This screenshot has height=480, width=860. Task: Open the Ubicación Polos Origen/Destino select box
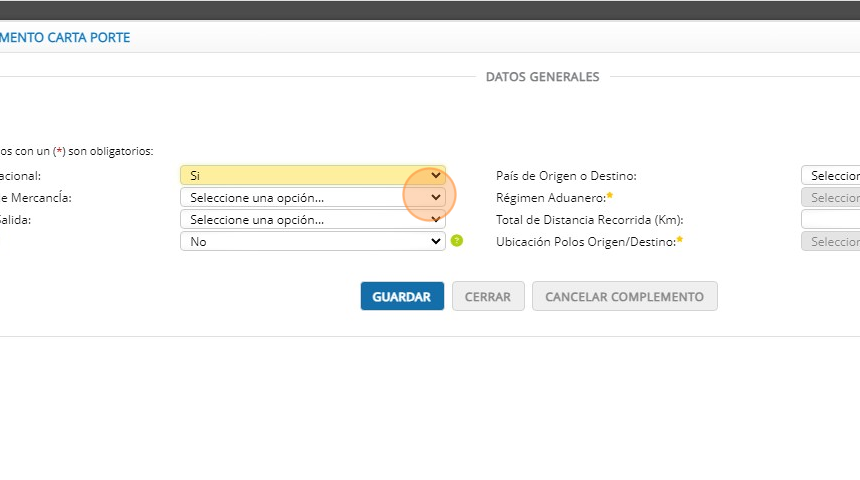(x=831, y=241)
